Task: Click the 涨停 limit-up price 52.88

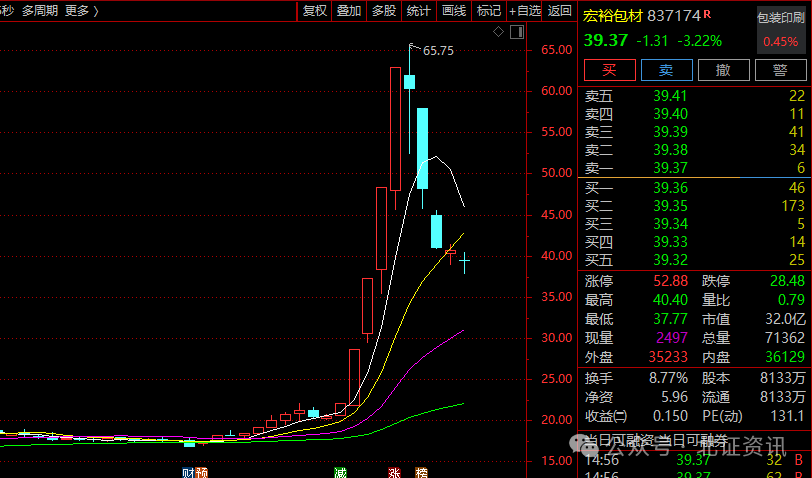Action: [671, 281]
